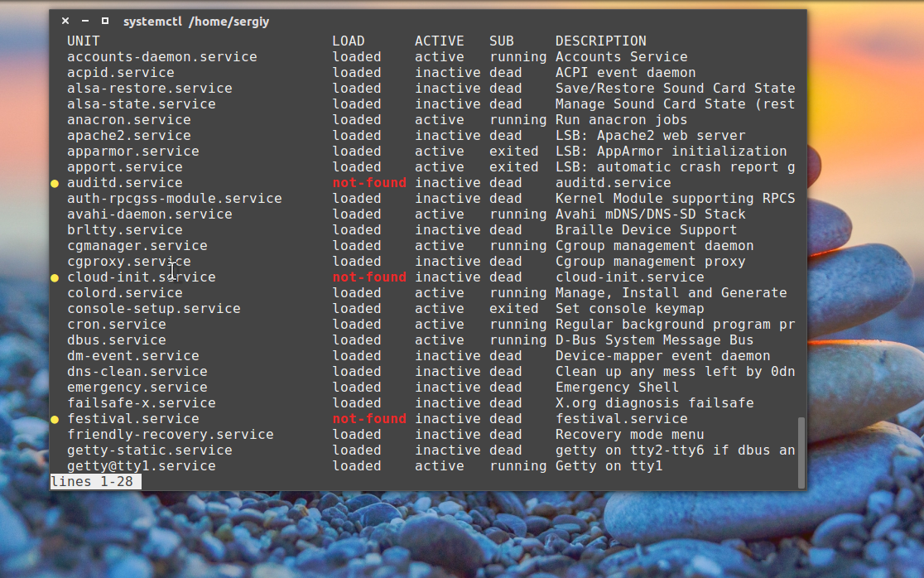Click the DESCRIPTION column header
Viewport: 924px width, 578px height.
[600, 41]
